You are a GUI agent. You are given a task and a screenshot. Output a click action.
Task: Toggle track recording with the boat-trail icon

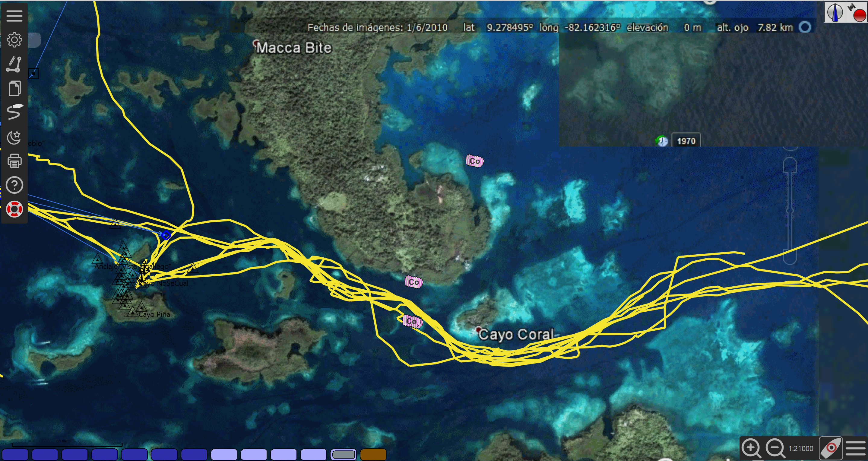pos(14,112)
